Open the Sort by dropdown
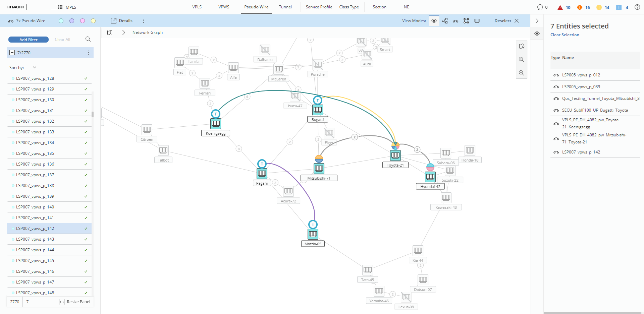This screenshot has width=644, height=314. (34, 68)
